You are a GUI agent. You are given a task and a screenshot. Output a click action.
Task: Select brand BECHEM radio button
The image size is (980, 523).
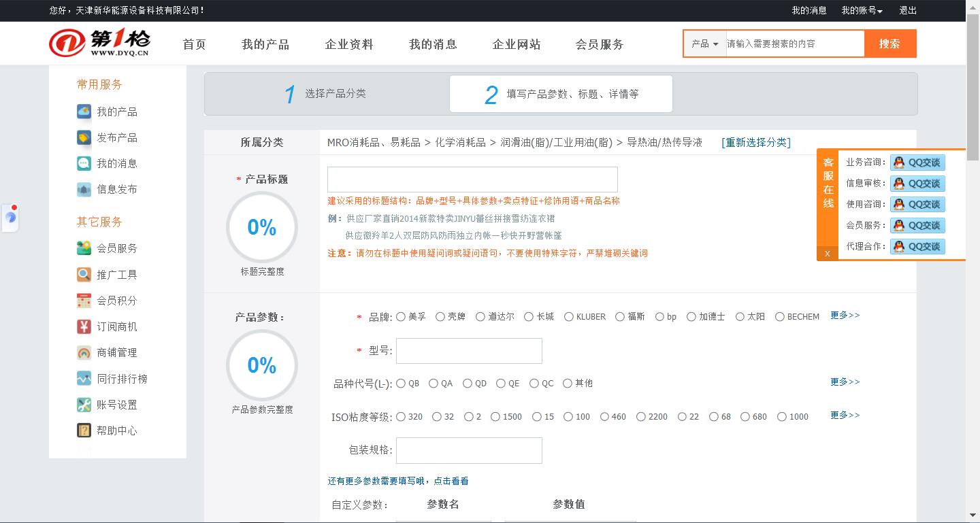click(x=780, y=316)
